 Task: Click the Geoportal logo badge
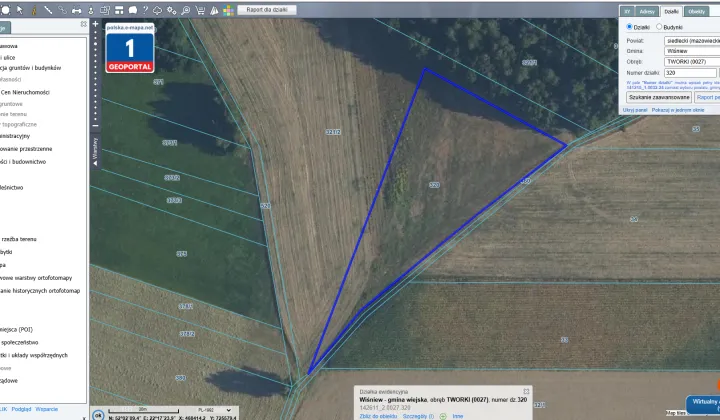130,48
